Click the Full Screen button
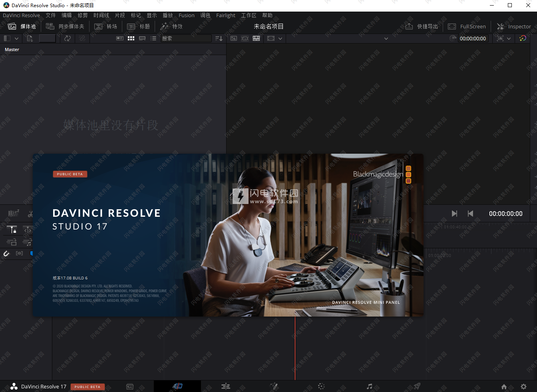Image resolution: width=537 pixels, height=392 pixels. (x=467, y=26)
